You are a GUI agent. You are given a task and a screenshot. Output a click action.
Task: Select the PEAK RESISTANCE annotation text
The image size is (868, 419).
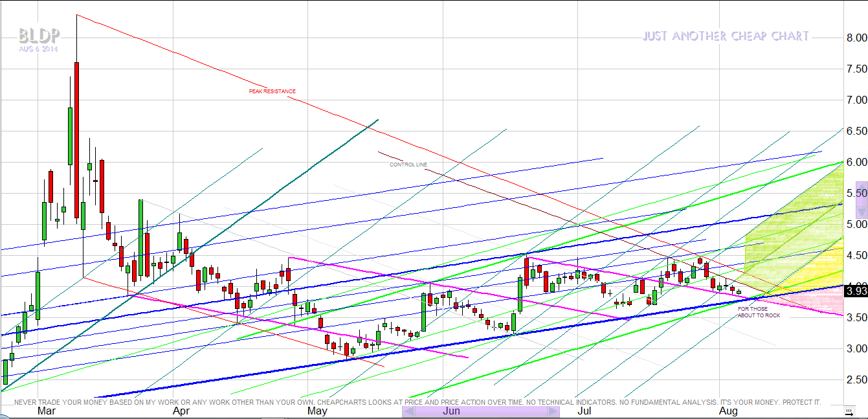272,91
